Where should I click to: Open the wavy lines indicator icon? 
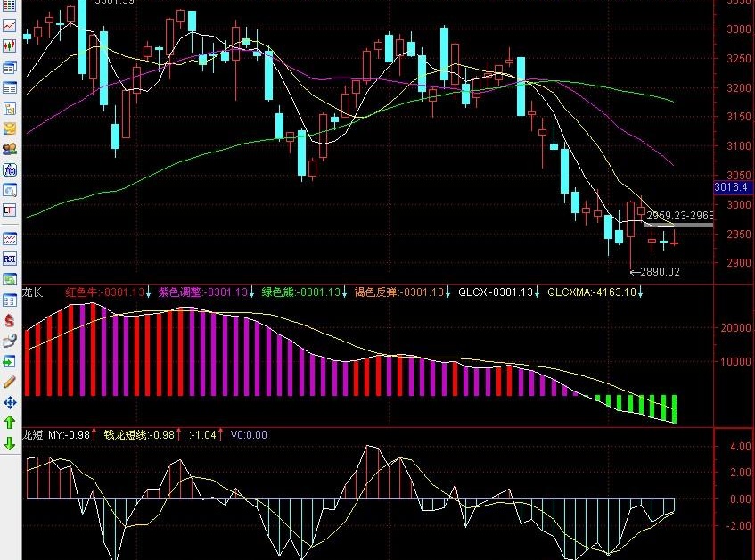[10, 239]
